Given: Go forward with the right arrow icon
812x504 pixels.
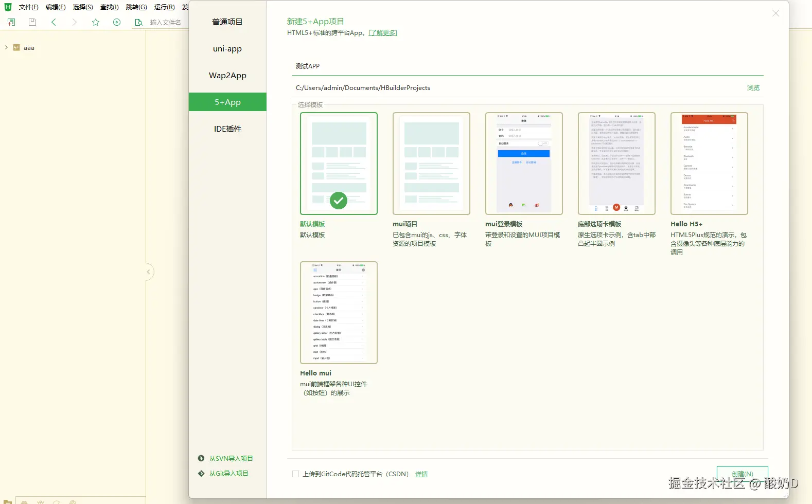Looking at the screenshot, I should tap(75, 22).
